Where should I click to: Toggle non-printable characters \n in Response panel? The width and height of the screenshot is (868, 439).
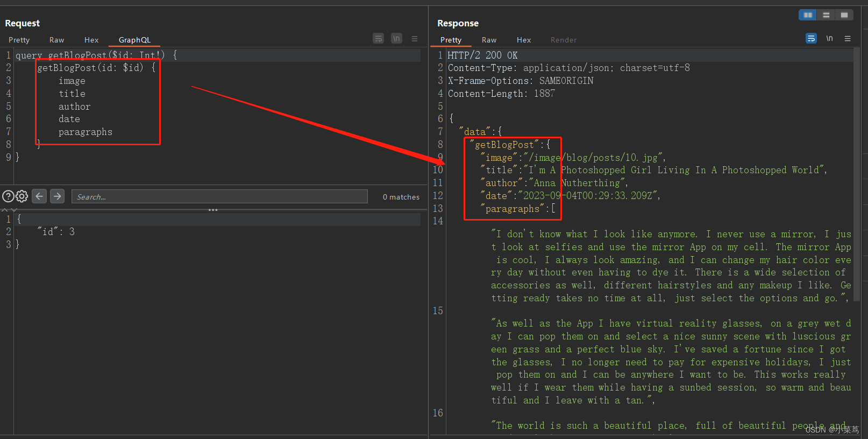[x=829, y=38]
